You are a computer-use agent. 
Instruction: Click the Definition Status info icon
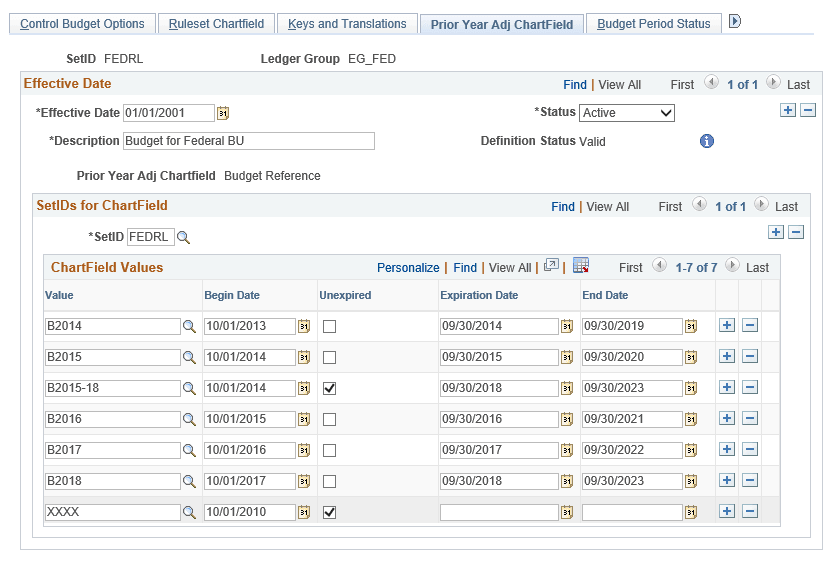707,141
